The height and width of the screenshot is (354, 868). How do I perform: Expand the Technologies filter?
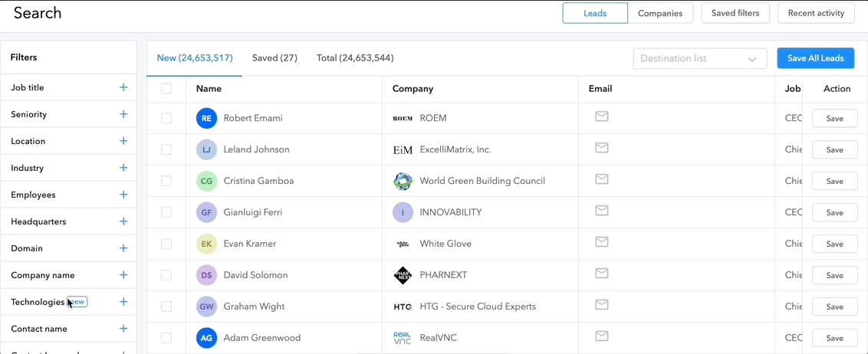pyautogui.click(x=123, y=302)
